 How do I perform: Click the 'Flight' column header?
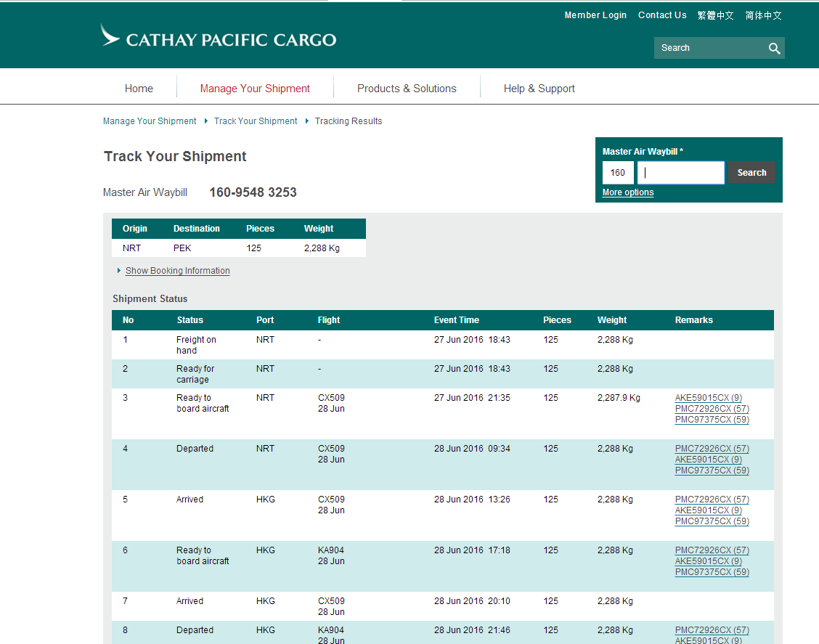tap(329, 319)
